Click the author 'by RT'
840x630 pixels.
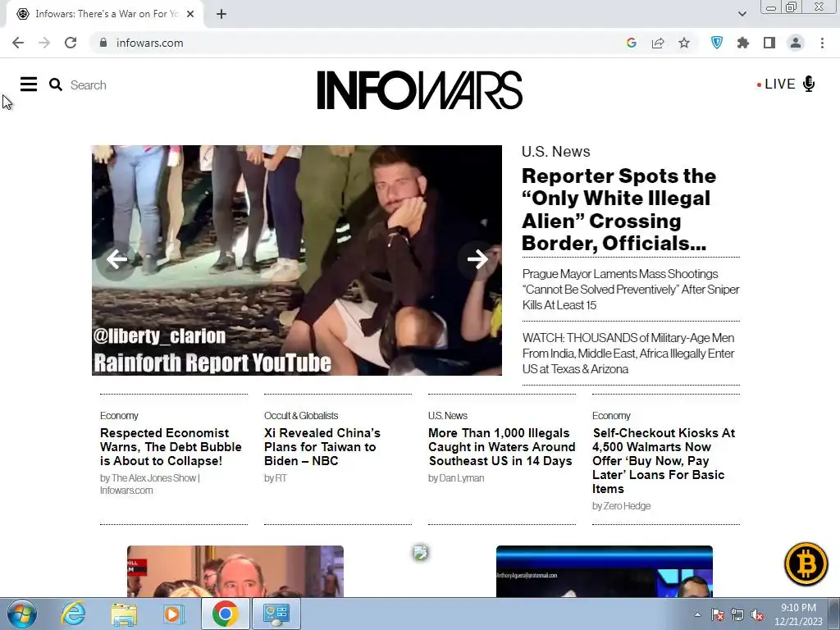[x=276, y=478]
